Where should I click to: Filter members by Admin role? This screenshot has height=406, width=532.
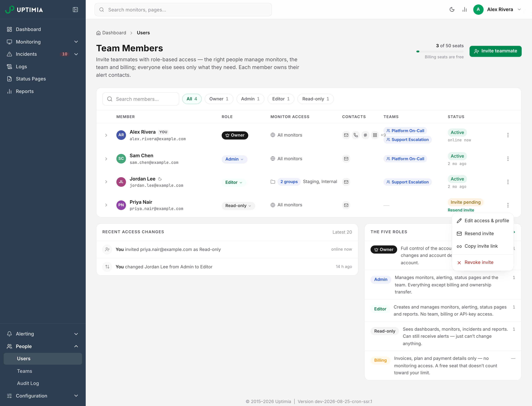point(250,99)
